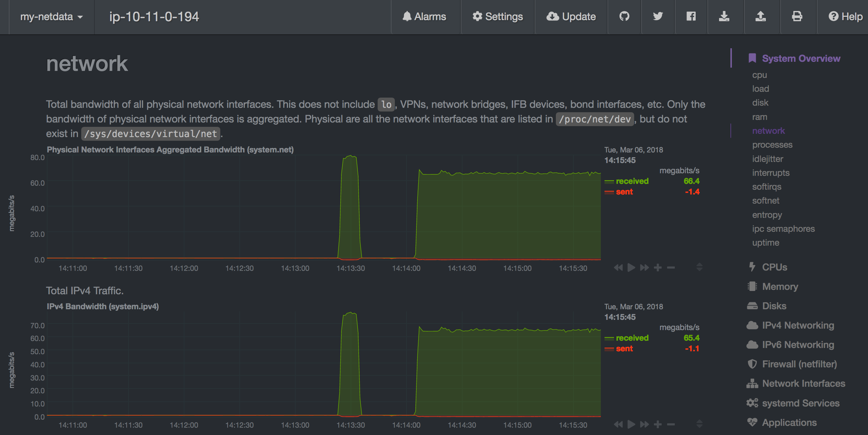Screen dimensions: 868x435
Task: Jump to the ipc semaphores section
Action: pyautogui.click(x=783, y=229)
